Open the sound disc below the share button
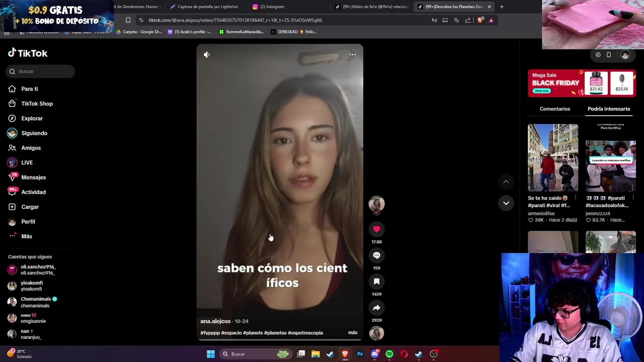The image size is (644, 362). [376, 333]
